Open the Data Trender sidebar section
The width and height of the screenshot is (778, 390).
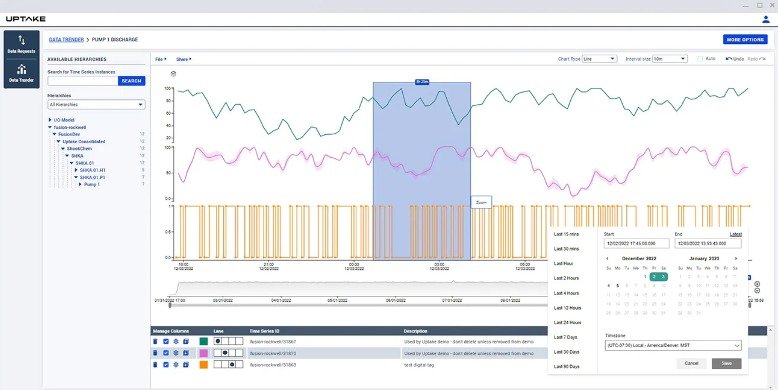pyautogui.click(x=21, y=73)
